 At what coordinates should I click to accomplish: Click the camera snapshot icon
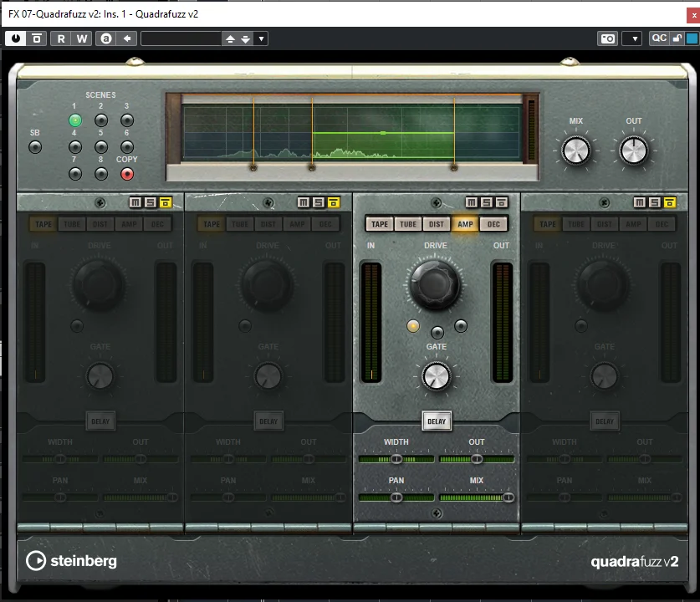pyautogui.click(x=608, y=38)
